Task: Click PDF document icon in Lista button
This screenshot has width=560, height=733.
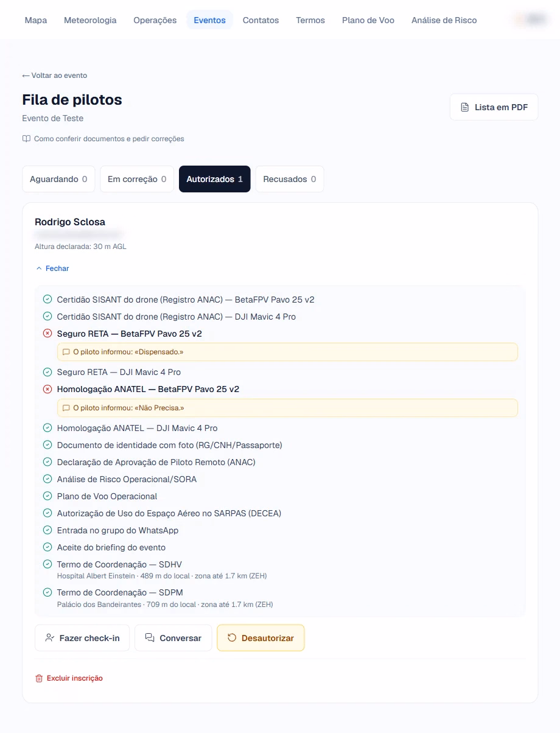Action: click(x=465, y=107)
